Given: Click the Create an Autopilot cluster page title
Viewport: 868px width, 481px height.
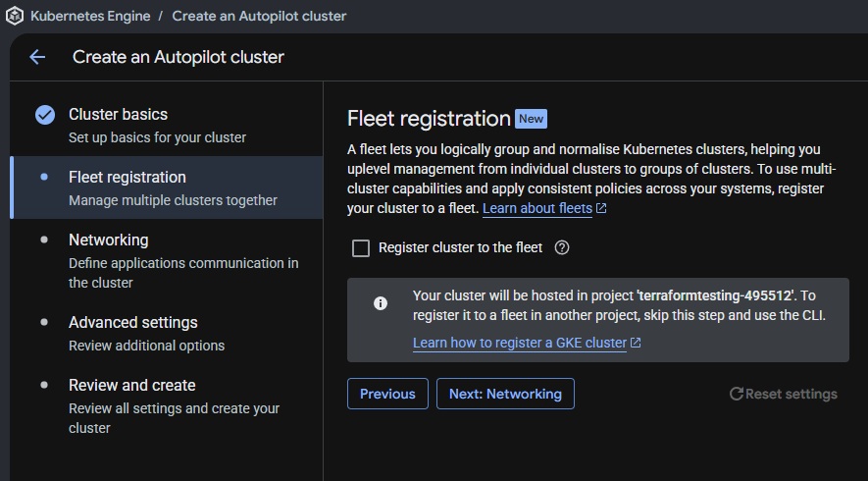Looking at the screenshot, I should [x=179, y=57].
